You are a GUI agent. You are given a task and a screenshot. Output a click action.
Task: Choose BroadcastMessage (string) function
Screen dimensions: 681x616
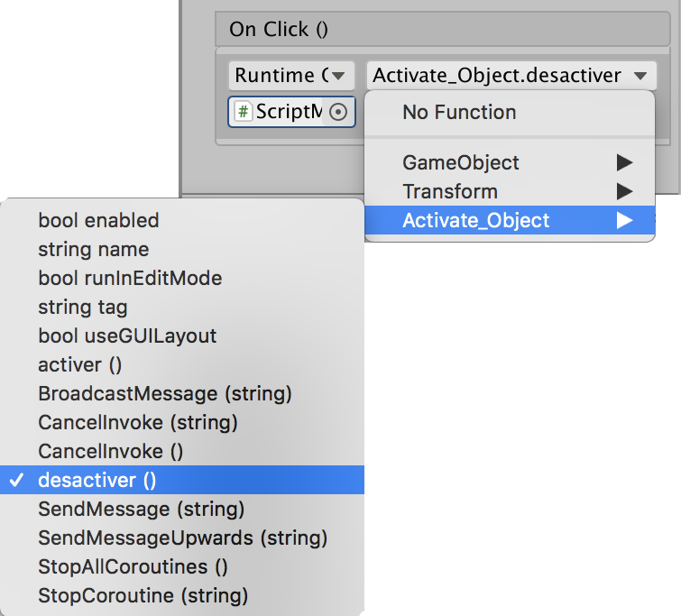coord(164,393)
